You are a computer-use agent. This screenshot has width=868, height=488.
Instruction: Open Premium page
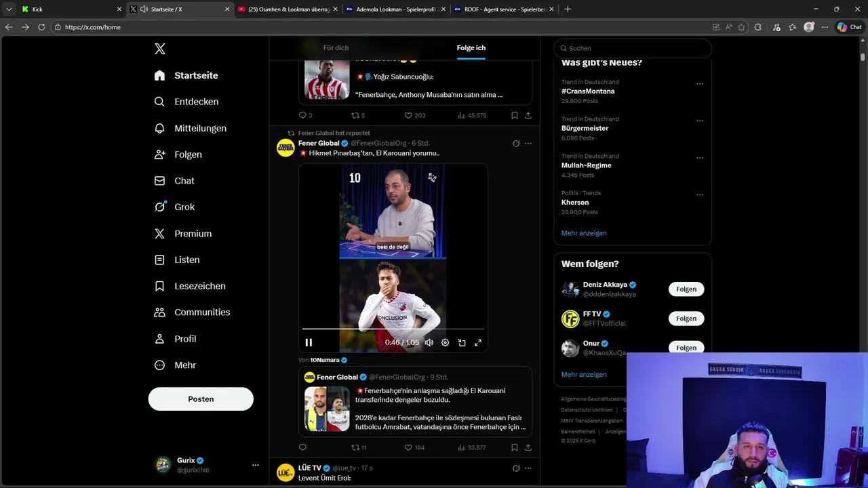pos(183,234)
